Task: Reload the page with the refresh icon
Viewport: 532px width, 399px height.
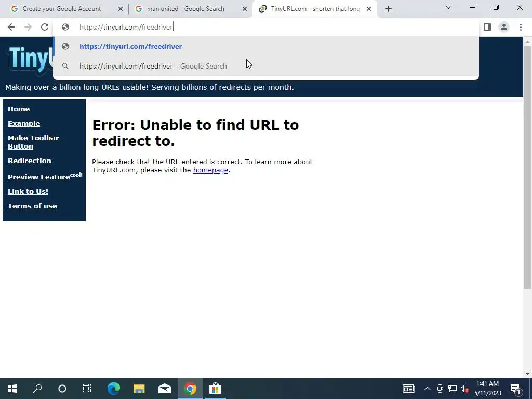Action: 45,27
